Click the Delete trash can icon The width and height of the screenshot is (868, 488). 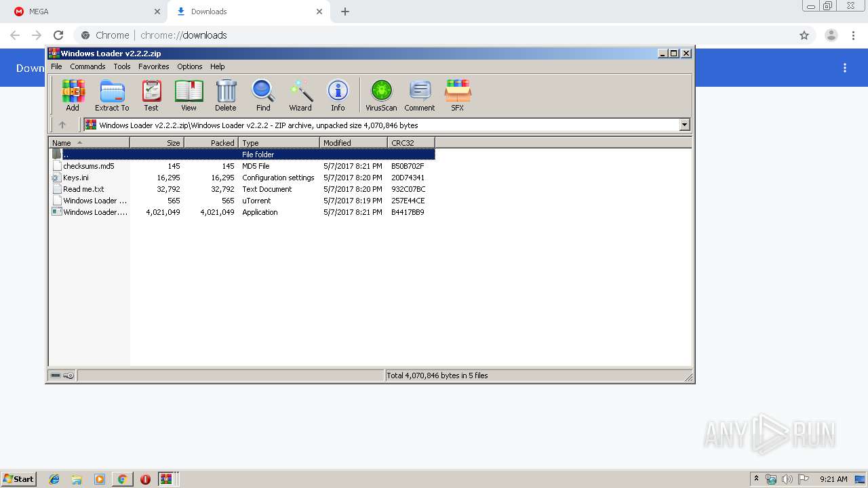point(226,95)
